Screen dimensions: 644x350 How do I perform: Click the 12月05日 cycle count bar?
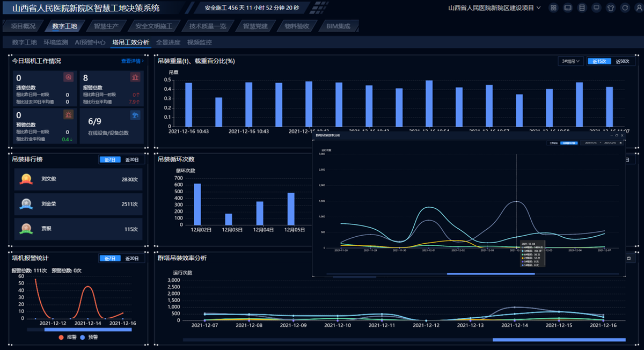tap(291, 209)
